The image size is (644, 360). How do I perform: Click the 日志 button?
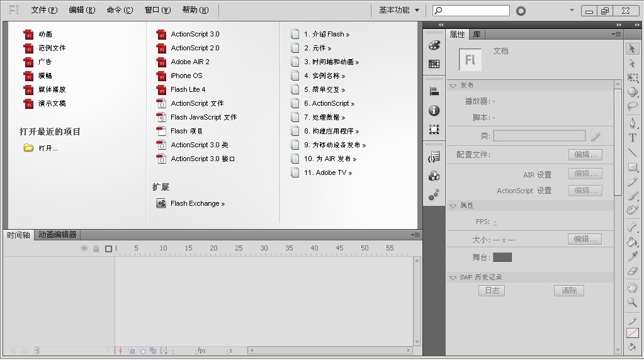point(492,291)
